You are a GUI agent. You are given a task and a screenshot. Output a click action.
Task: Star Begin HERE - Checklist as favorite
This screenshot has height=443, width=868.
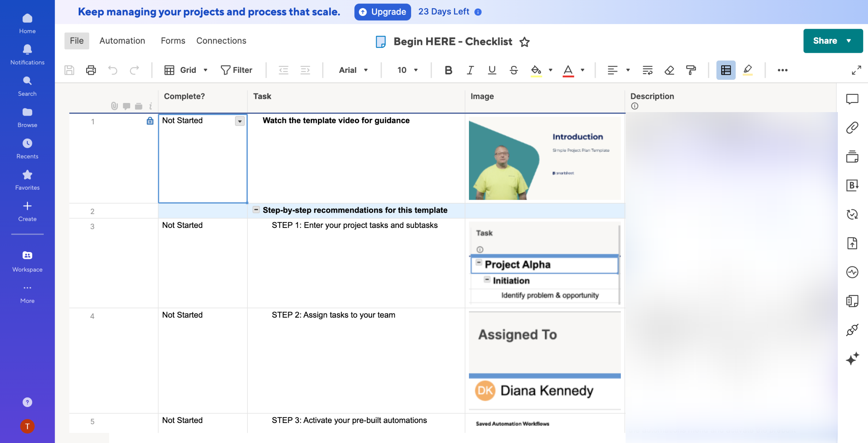click(x=525, y=42)
